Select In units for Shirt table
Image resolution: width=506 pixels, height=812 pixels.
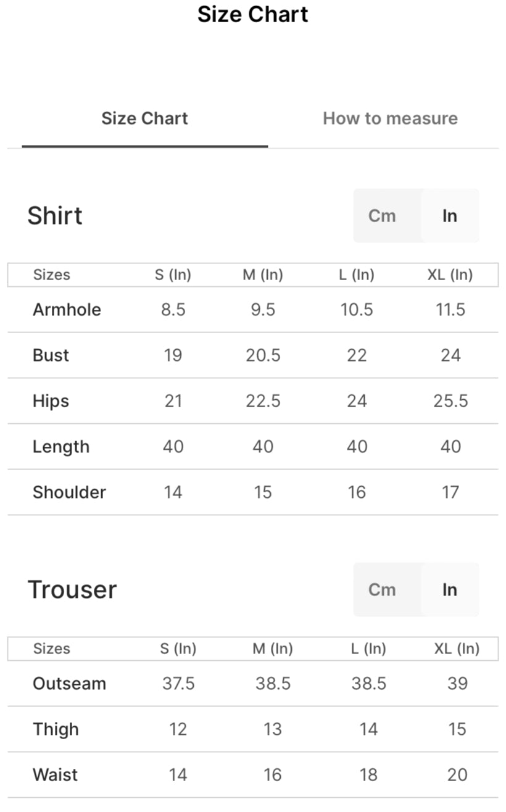(450, 215)
